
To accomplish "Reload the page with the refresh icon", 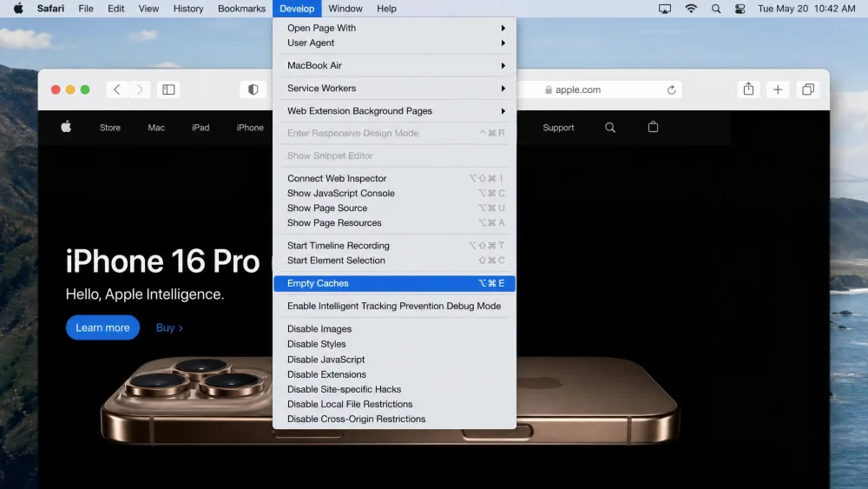I will [x=672, y=89].
